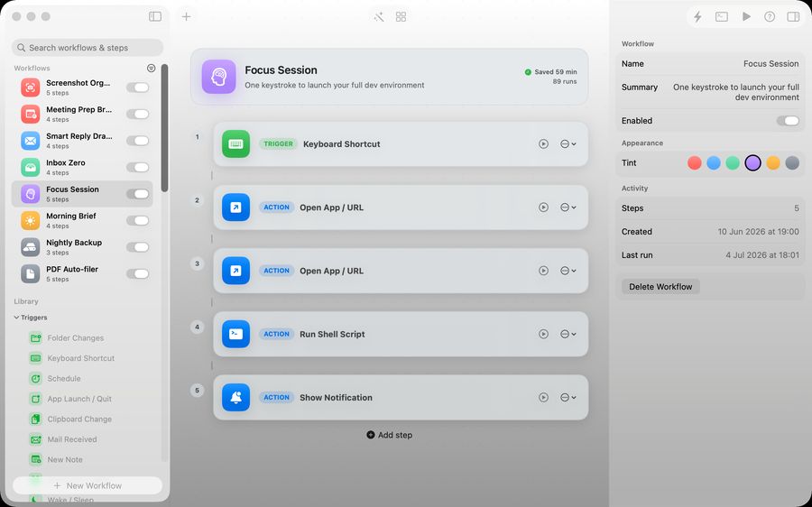Click the magic wand toolbar icon
Screen dimensions: 812x507
click(379, 16)
